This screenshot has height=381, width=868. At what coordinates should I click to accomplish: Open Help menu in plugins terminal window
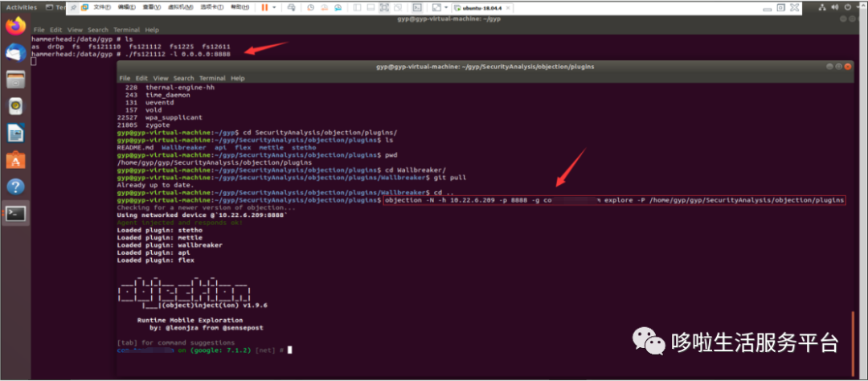coord(238,78)
